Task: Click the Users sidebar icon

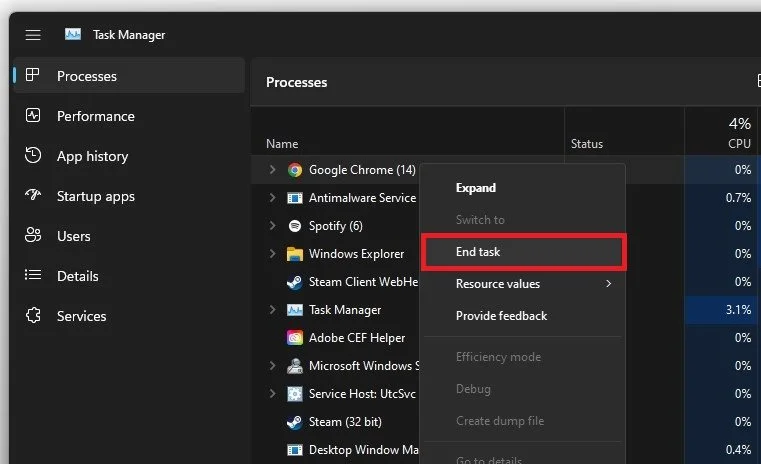Action: click(x=33, y=235)
